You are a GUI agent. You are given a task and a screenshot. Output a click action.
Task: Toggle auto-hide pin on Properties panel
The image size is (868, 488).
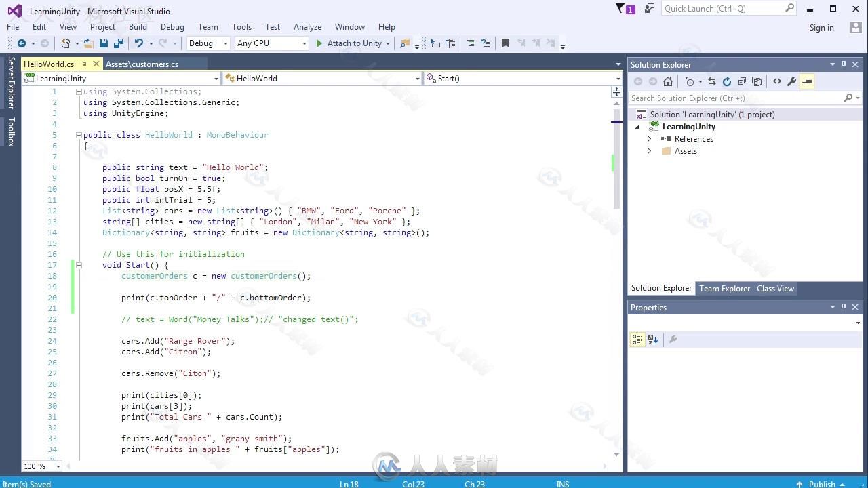[844, 307]
